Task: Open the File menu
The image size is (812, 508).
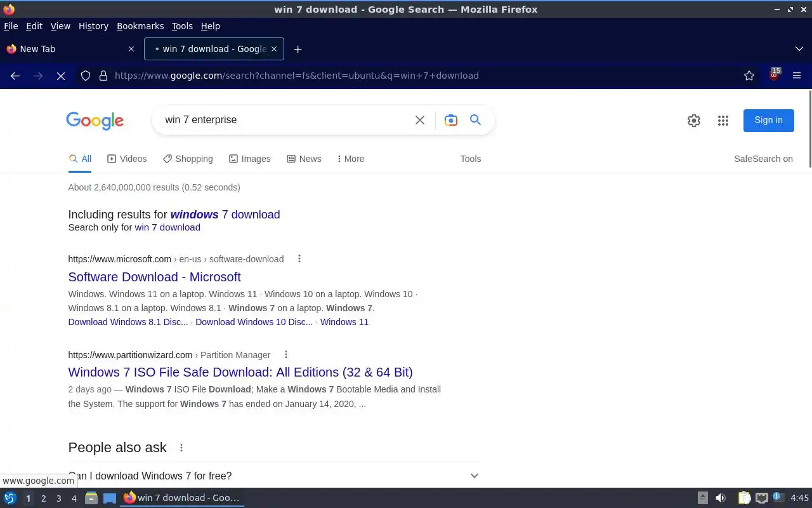Action: pos(11,26)
